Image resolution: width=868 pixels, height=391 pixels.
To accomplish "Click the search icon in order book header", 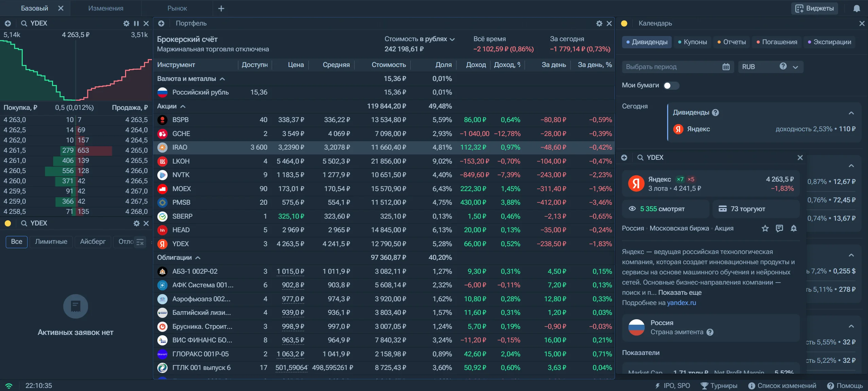I will pyautogui.click(x=24, y=23).
